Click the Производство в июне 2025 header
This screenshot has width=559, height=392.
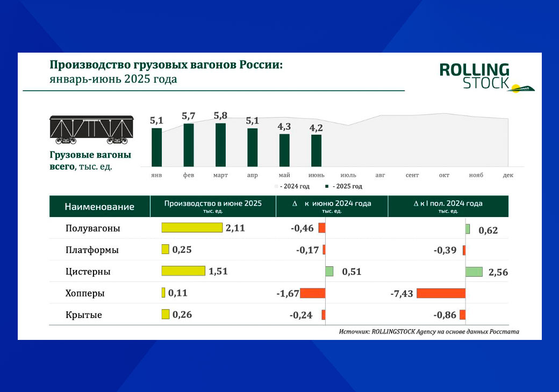(x=213, y=206)
